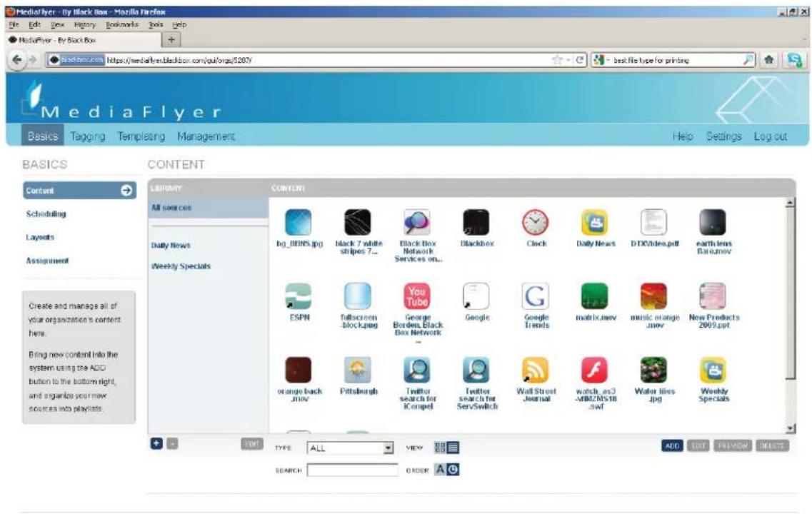This screenshot has width=812, height=514.
Task: Click the ADD content button
Action: point(672,445)
